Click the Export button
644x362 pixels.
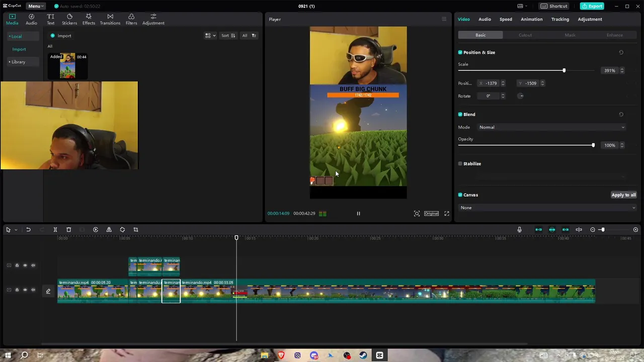point(592,6)
